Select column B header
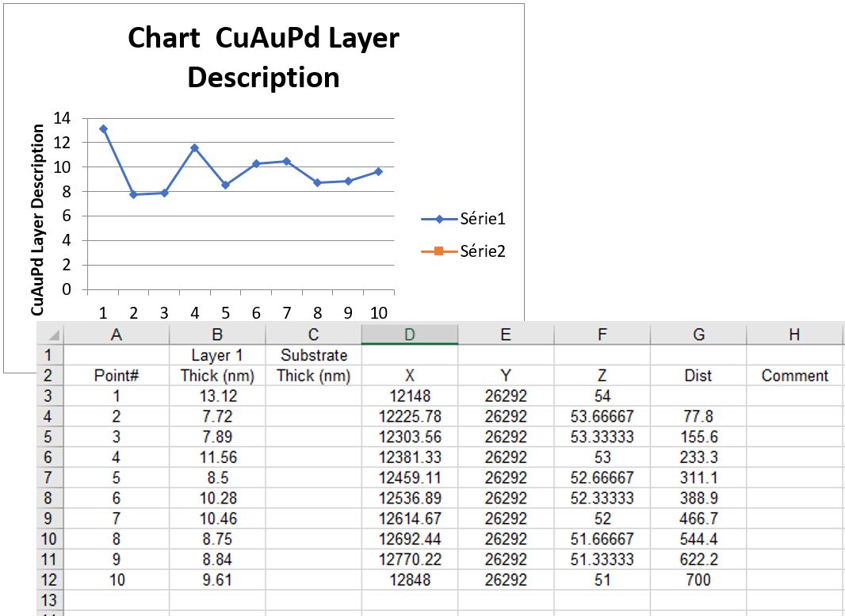845x616 pixels. 217,335
